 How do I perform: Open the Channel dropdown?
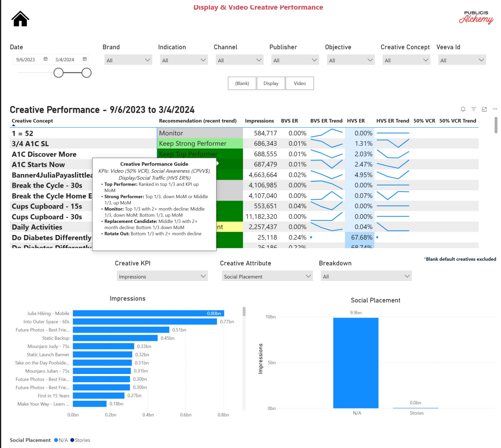pyautogui.click(x=239, y=60)
